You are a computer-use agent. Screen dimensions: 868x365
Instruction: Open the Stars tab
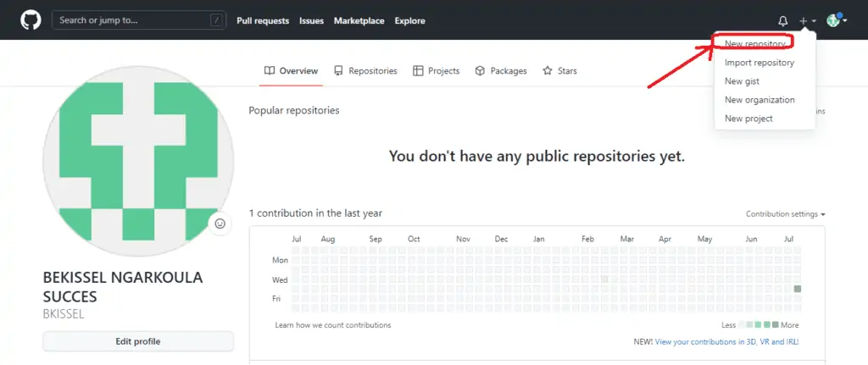[x=559, y=71]
